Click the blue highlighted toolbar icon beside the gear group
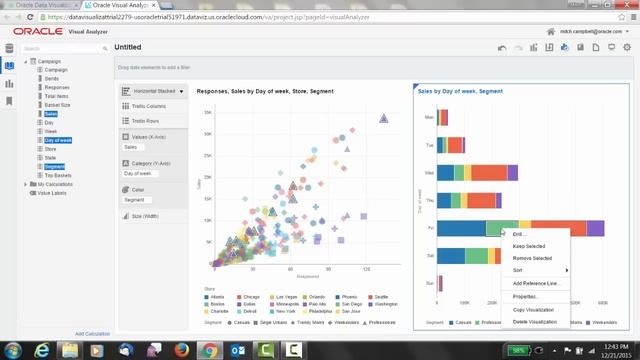 (565, 47)
